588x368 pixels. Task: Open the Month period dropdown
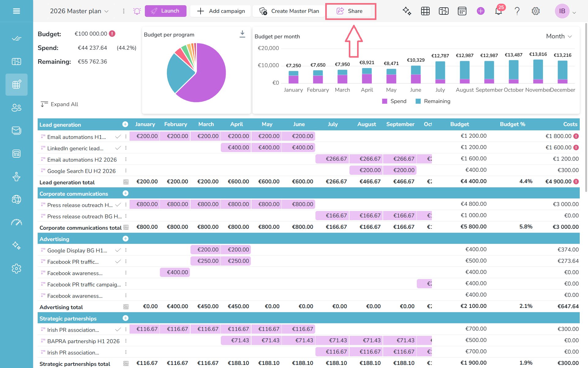pyautogui.click(x=559, y=36)
